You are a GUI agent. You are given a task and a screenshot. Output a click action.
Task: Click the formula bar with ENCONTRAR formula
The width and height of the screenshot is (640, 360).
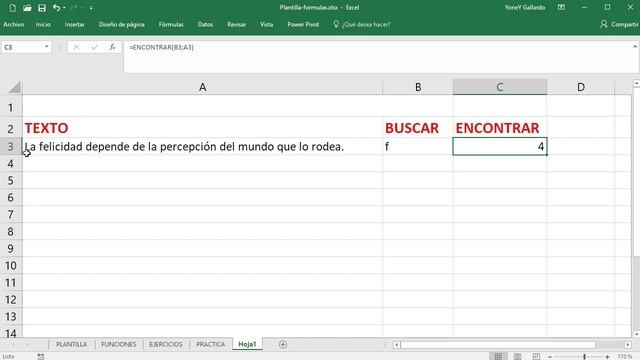tap(378, 56)
